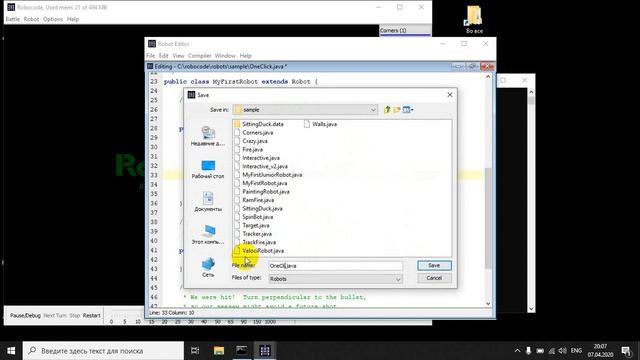Select PaintingRobot.java in file list

click(x=262, y=191)
